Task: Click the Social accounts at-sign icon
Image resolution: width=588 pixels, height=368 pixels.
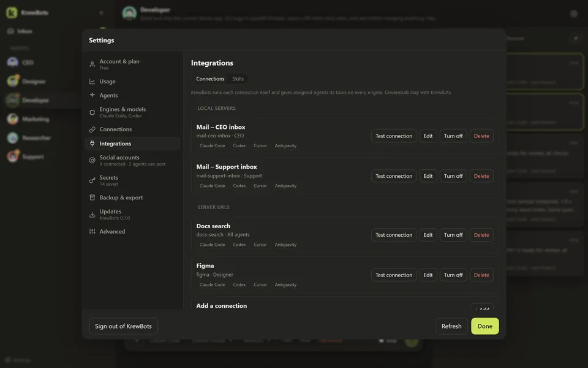Action: 92,160
